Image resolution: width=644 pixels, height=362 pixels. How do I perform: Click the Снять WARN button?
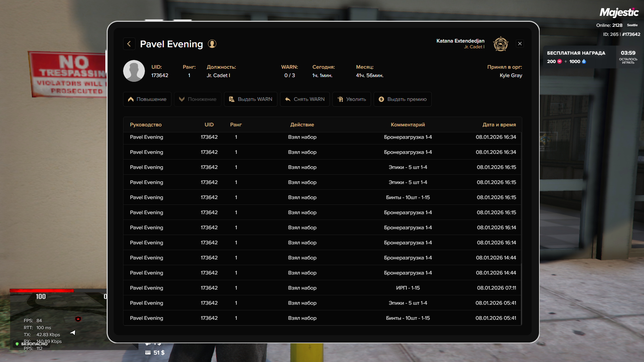tap(305, 99)
